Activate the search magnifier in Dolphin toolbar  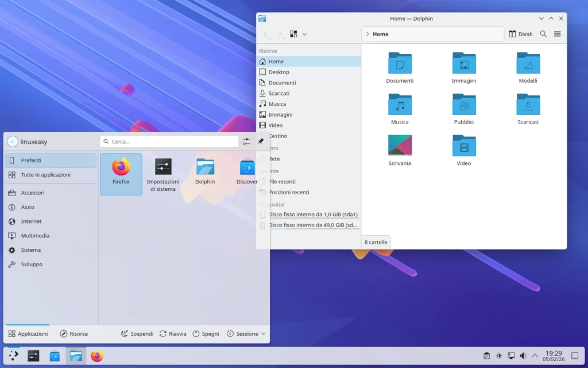[543, 33]
